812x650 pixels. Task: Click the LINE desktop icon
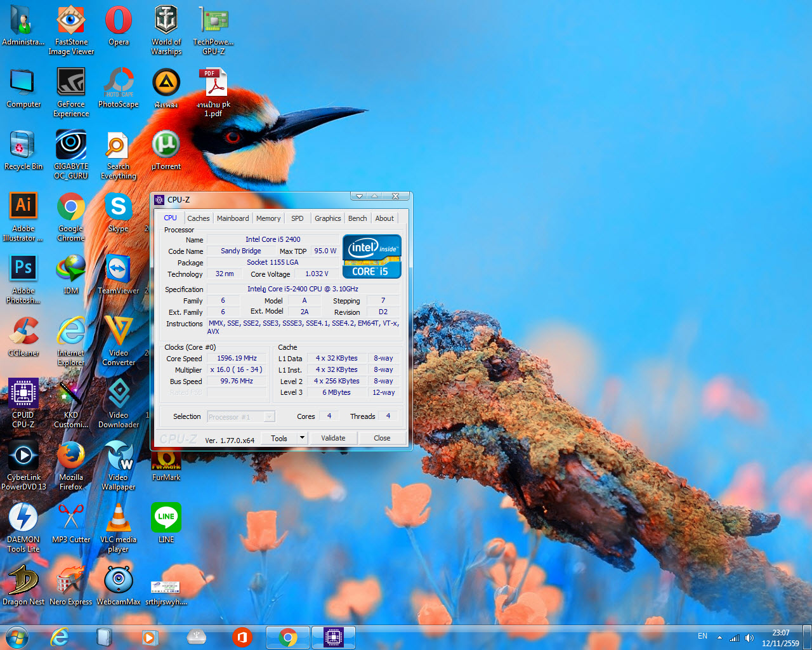pos(166,523)
